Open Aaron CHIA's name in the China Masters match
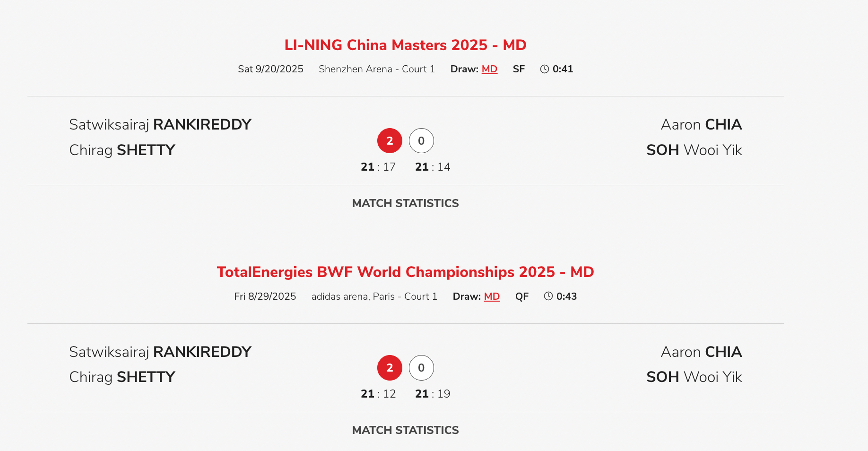This screenshot has width=868, height=451. (701, 124)
